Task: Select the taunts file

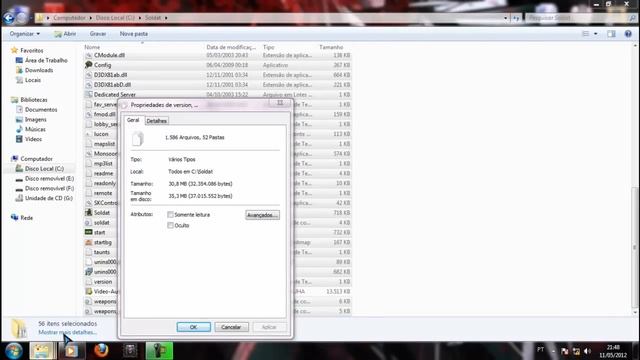Action: click(102, 252)
